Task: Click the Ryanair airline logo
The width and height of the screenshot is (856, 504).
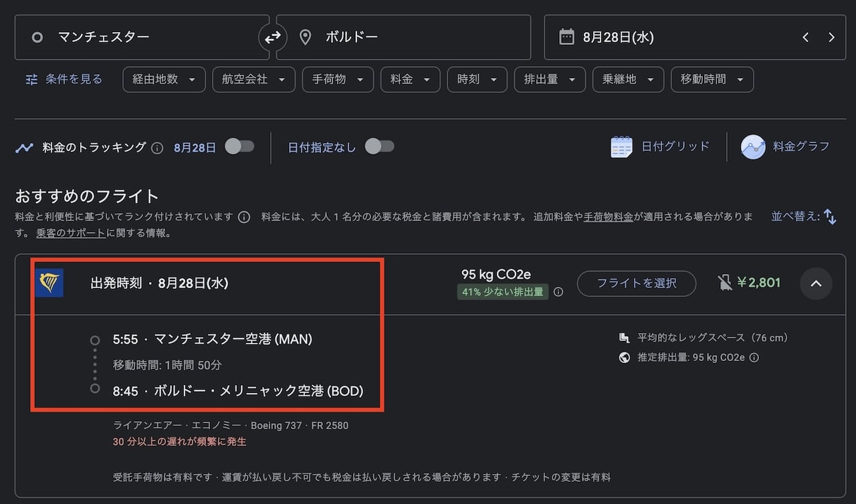Action: [x=49, y=283]
